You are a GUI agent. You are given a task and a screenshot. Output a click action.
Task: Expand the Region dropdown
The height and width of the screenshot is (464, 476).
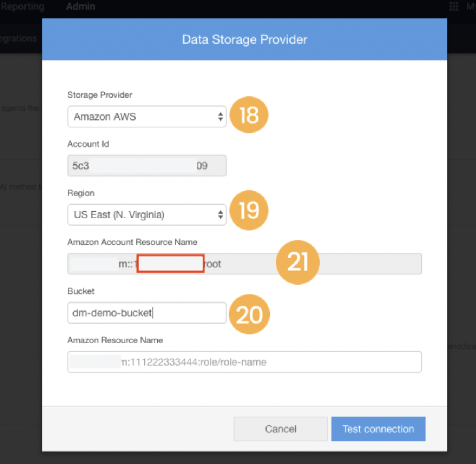point(147,215)
